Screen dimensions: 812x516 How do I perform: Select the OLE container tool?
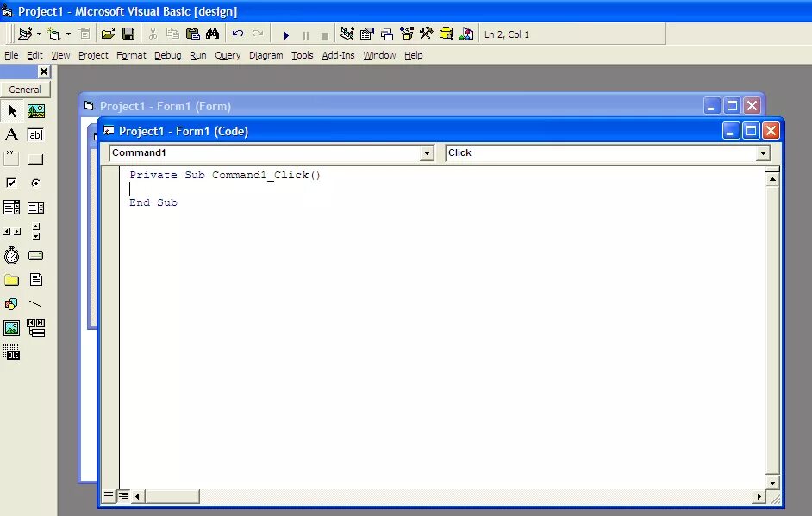tap(12, 352)
